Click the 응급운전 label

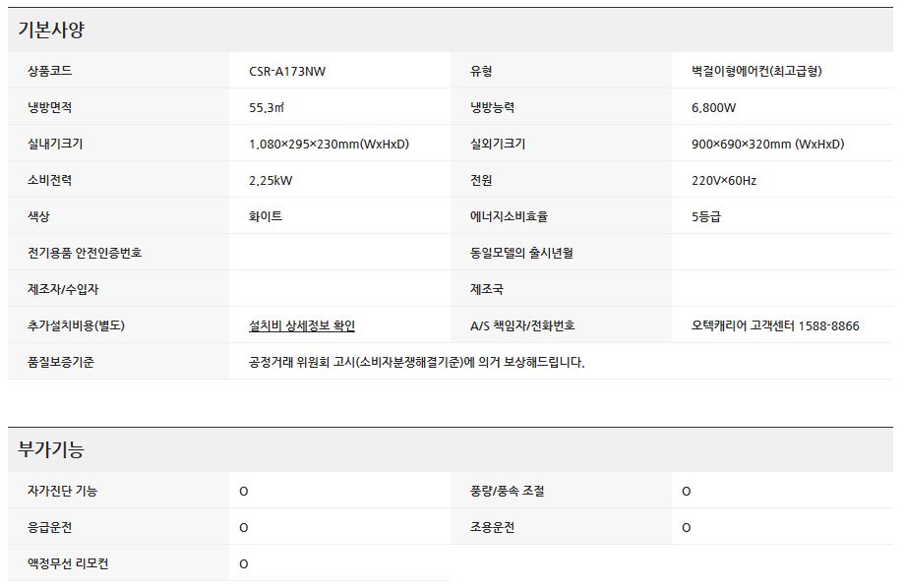point(49,527)
